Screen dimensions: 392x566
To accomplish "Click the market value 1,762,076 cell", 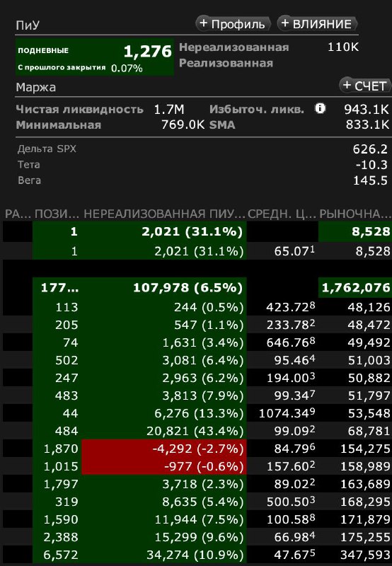I will coord(355,287).
